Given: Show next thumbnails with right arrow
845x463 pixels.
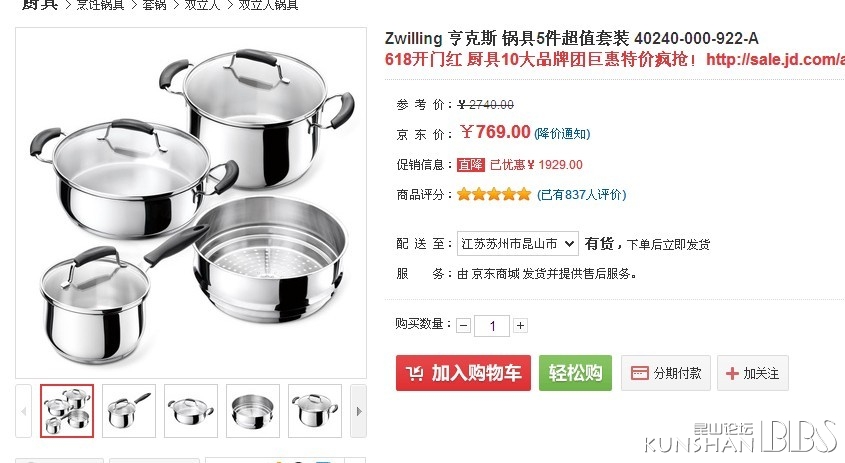Looking at the screenshot, I should point(358,411).
